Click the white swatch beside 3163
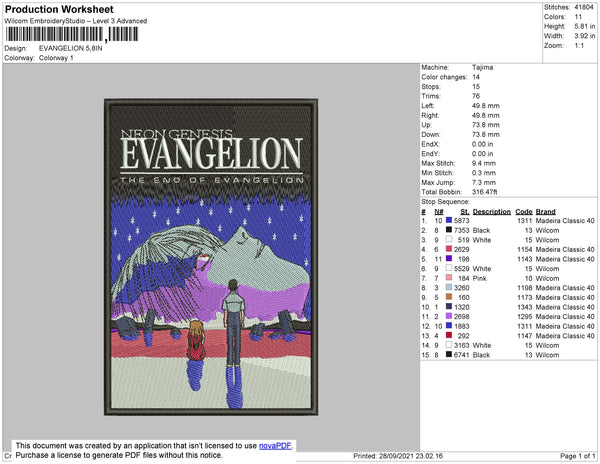 (449, 345)
